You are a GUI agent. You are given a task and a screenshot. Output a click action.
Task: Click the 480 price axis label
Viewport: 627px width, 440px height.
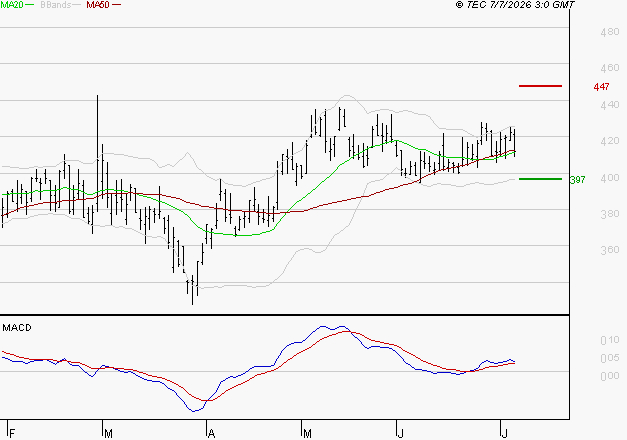[610, 32]
